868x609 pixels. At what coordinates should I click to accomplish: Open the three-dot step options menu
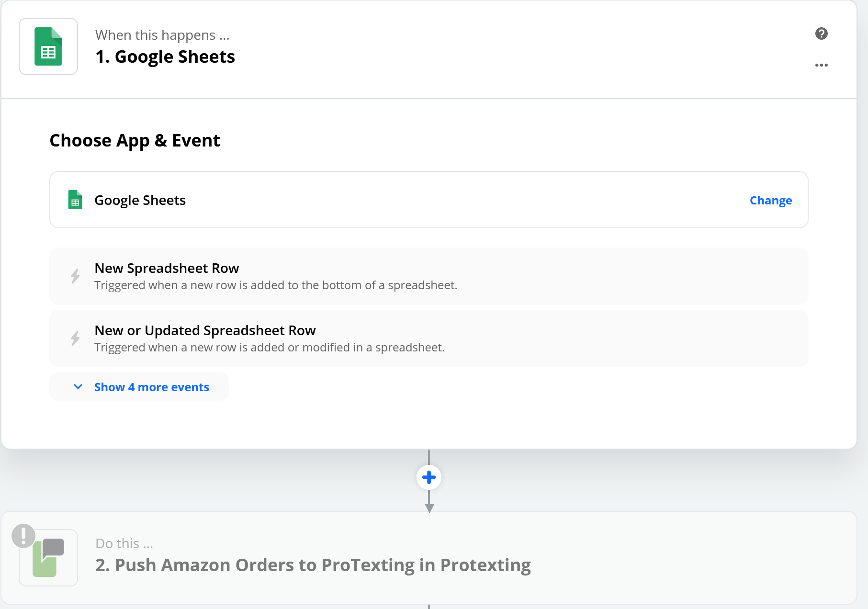(x=822, y=65)
